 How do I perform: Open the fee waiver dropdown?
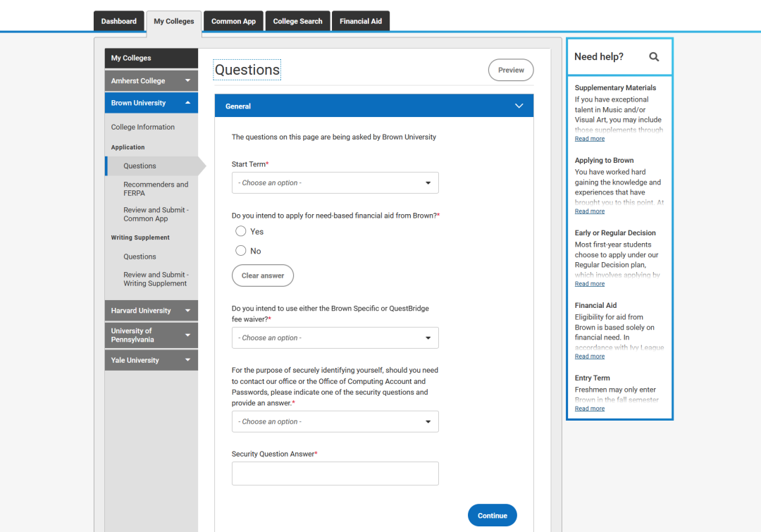click(335, 338)
